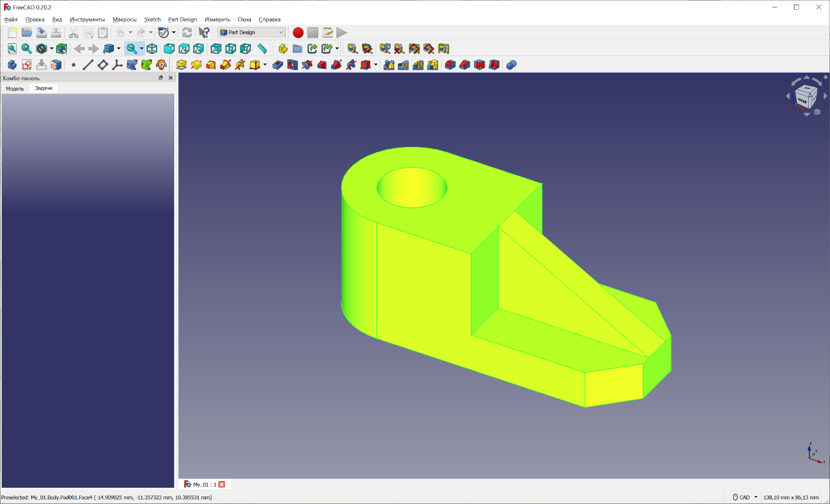The image size is (830, 504).
Task: Open a file with folder icon
Action: click(x=27, y=32)
